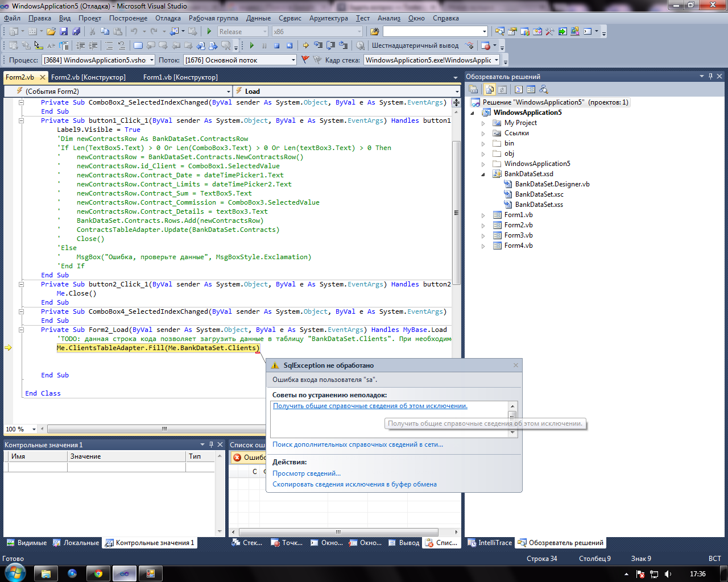This screenshot has height=582, width=728.
Task: Open the Сервис menu
Action: [290, 18]
